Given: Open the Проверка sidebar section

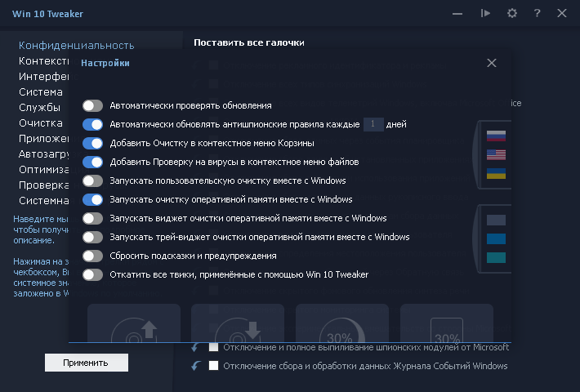Looking at the screenshot, I should click(43, 185).
